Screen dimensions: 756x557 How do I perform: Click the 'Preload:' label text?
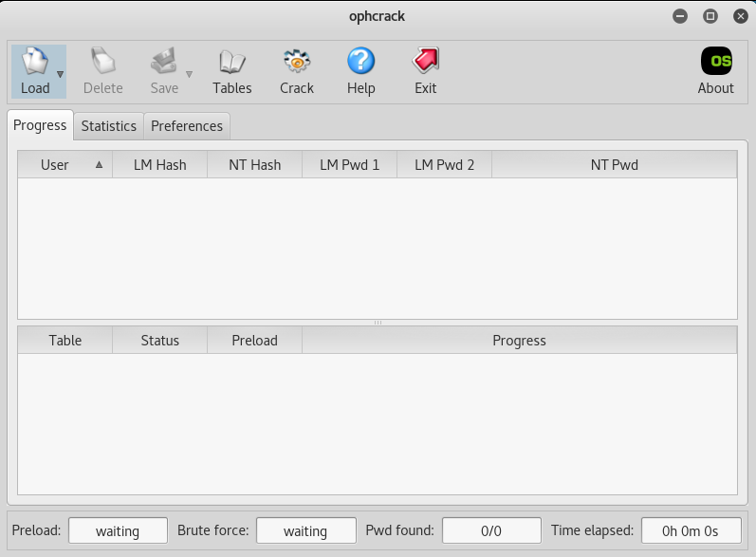tap(36, 530)
